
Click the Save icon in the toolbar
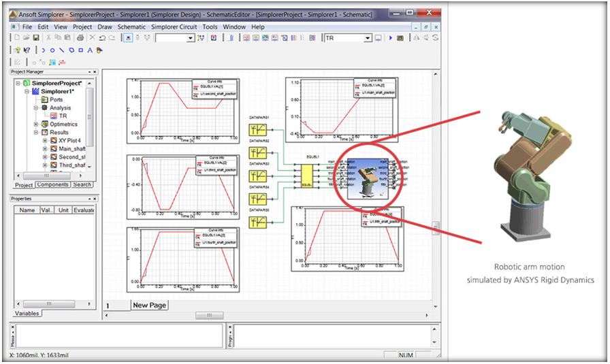coord(36,38)
